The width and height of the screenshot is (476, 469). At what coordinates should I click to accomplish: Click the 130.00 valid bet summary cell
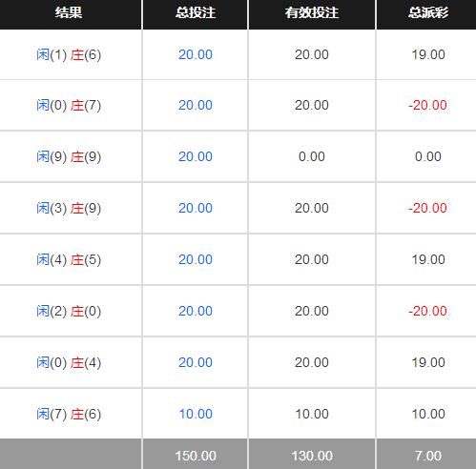tap(312, 455)
